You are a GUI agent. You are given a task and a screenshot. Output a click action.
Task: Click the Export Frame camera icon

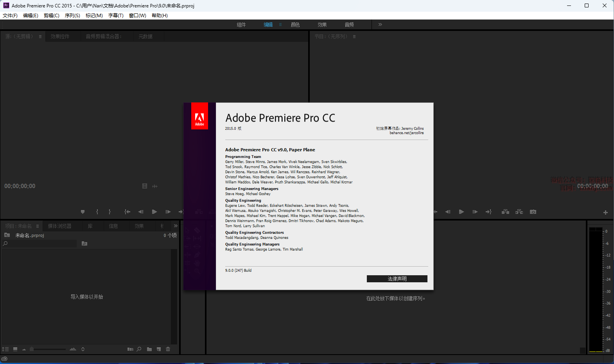point(533,212)
